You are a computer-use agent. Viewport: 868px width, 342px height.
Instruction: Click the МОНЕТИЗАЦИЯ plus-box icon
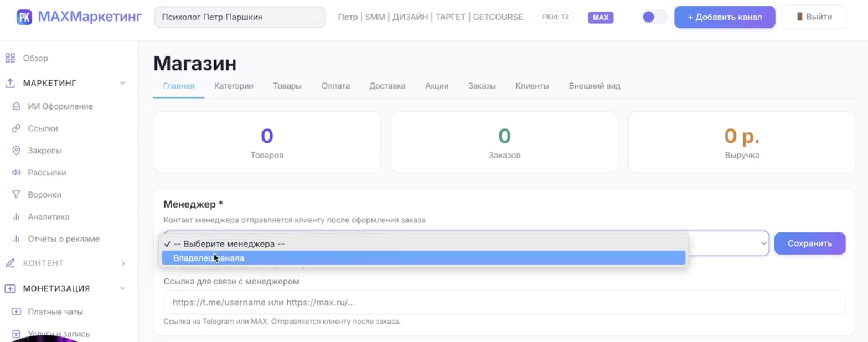coord(10,288)
